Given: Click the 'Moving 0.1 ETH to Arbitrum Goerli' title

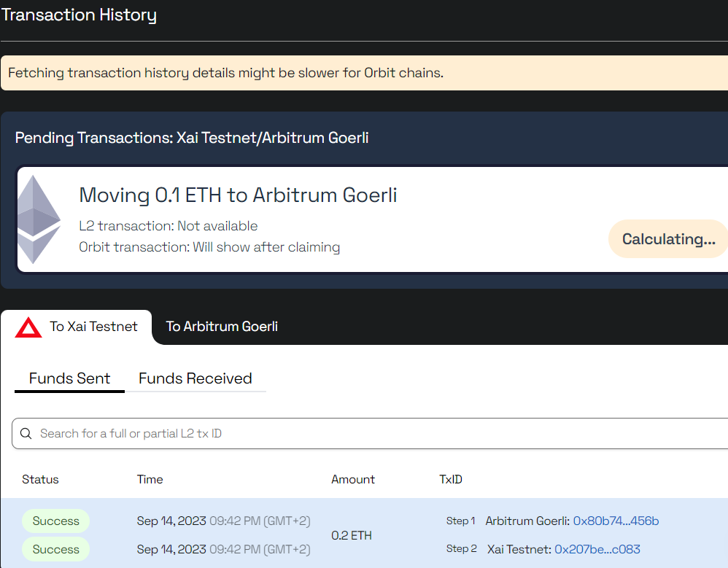Looking at the screenshot, I should click(x=239, y=195).
